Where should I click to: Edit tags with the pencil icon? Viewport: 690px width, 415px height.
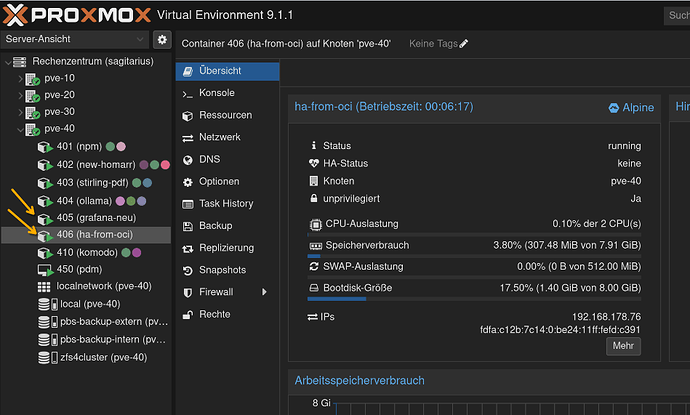pyautogui.click(x=464, y=44)
